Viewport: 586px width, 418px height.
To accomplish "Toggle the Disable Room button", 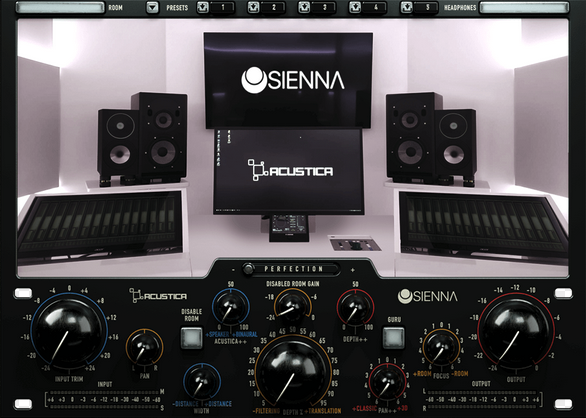I will tap(191, 337).
